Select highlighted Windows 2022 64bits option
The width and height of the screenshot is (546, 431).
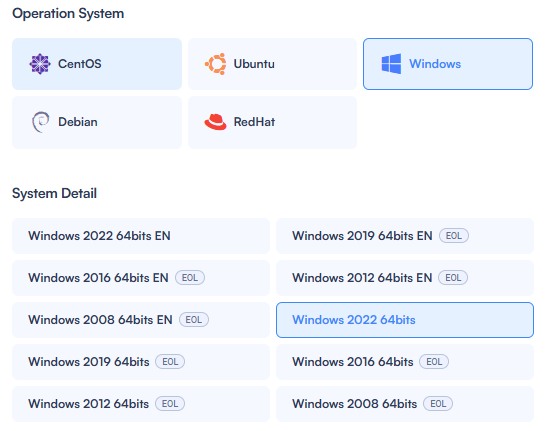coord(405,320)
